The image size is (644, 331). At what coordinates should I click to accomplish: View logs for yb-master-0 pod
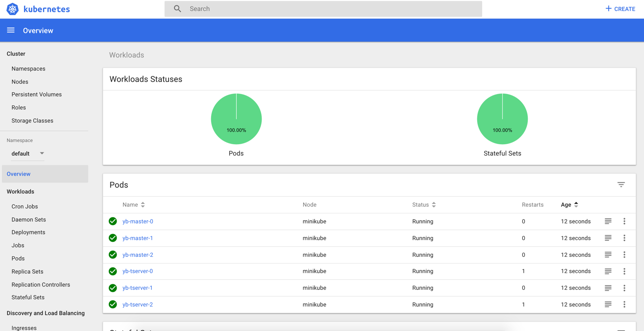coord(607,221)
